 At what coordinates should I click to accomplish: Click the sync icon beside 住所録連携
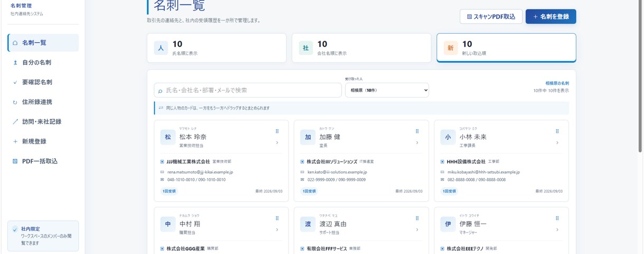[15, 102]
